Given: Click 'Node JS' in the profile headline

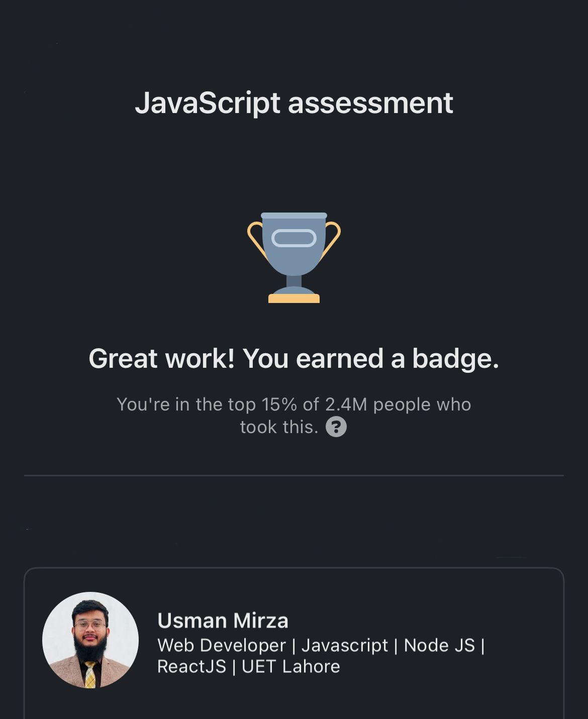Looking at the screenshot, I should pyautogui.click(x=439, y=645).
